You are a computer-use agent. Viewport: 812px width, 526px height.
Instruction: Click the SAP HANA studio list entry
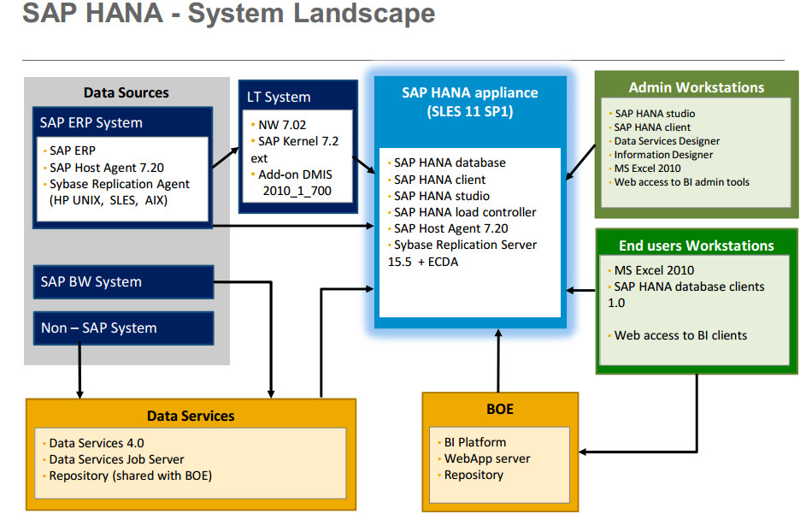[435, 195]
